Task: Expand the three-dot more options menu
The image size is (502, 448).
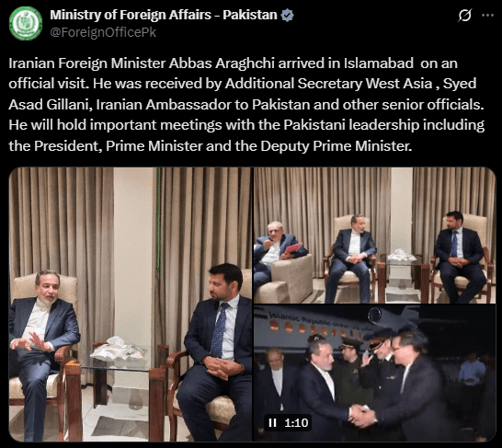Action: (488, 15)
